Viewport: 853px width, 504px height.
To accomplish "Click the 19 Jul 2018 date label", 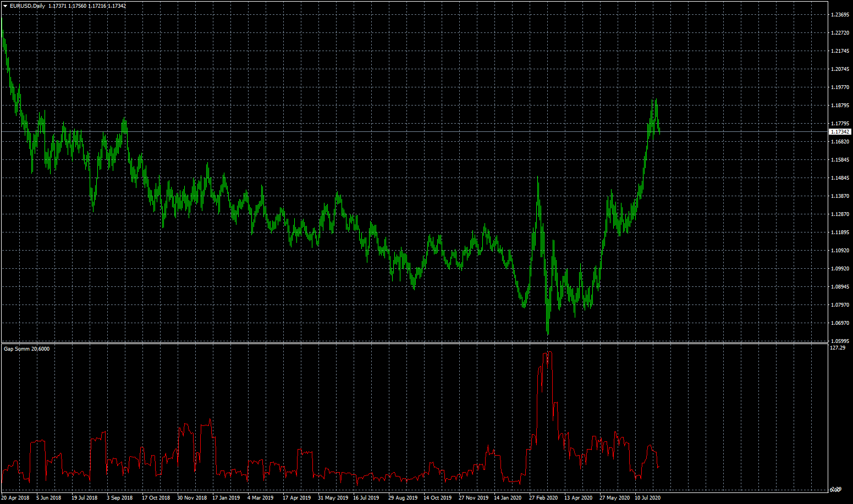I will pyautogui.click(x=85, y=498).
